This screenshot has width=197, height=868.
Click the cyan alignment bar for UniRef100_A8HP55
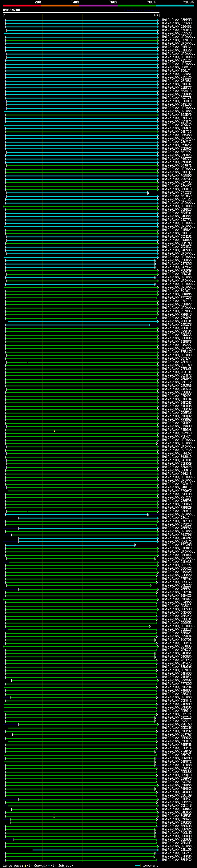click(x=82, y=20)
